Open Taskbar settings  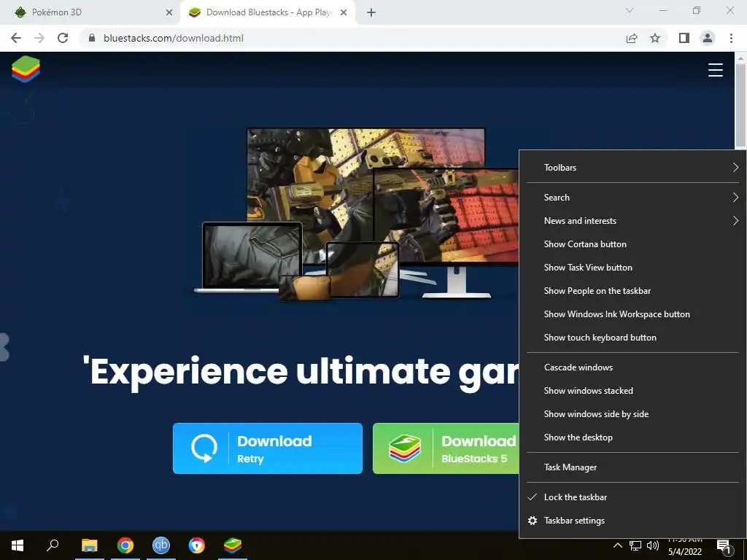(632, 521)
